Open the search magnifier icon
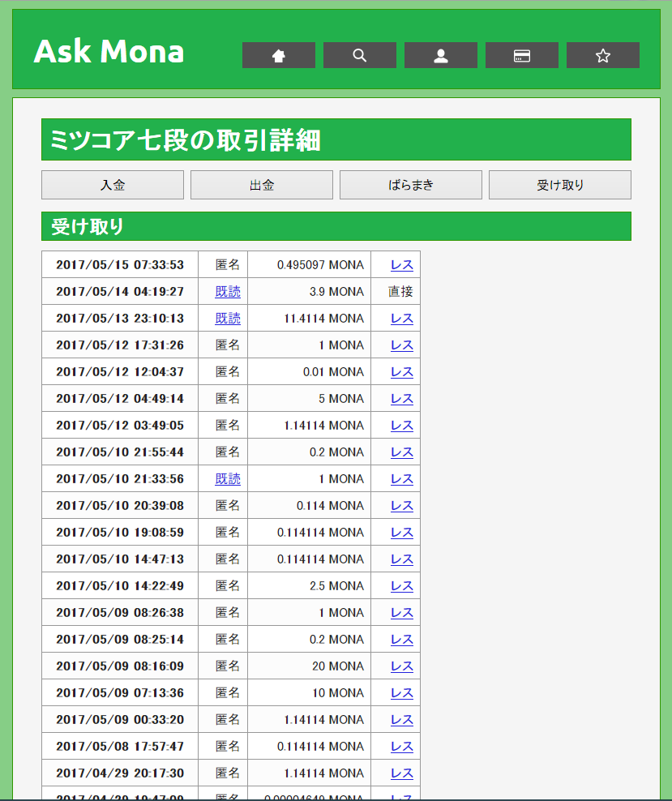 pos(359,55)
